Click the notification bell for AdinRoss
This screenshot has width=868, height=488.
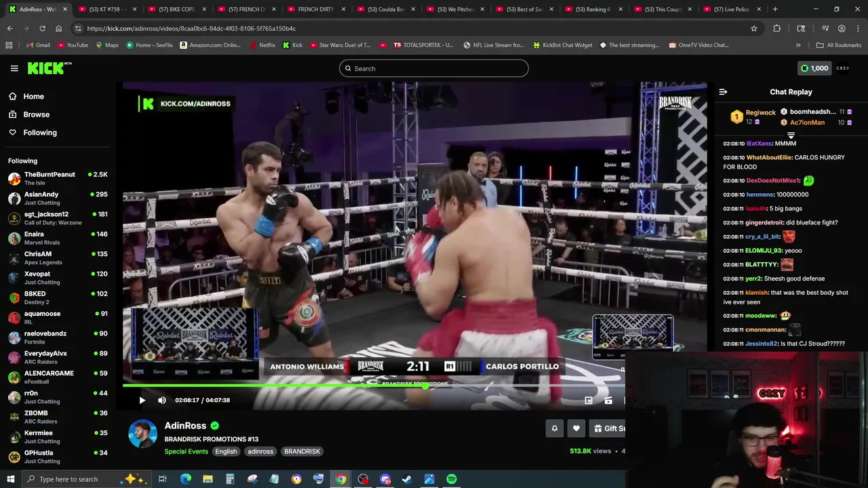coord(555,428)
